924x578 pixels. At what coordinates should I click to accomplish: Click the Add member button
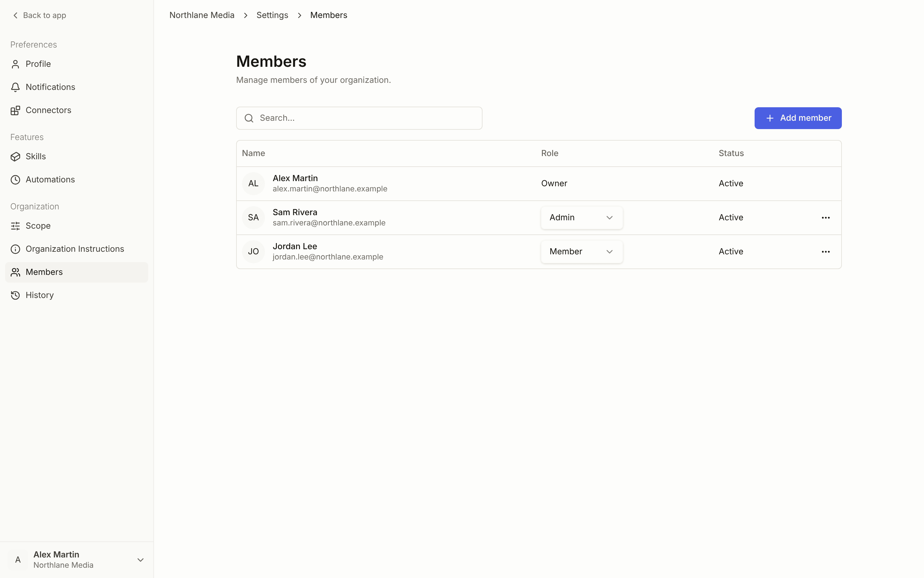click(798, 118)
